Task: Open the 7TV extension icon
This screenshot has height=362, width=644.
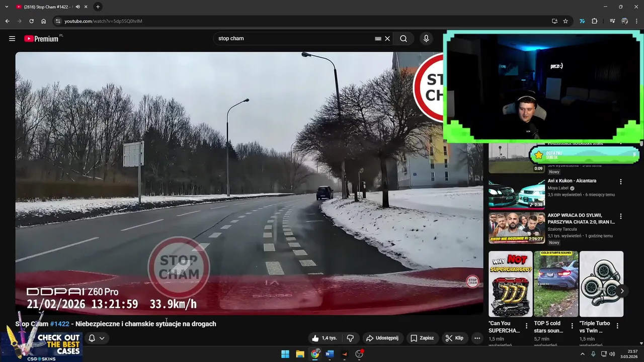Action: pyautogui.click(x=582, y=21)
